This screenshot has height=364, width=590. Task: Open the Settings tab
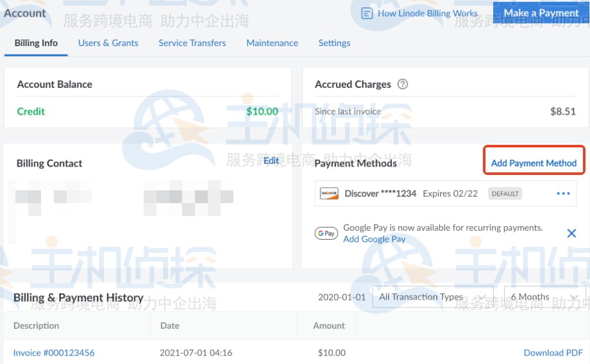(x=334, y=43)
